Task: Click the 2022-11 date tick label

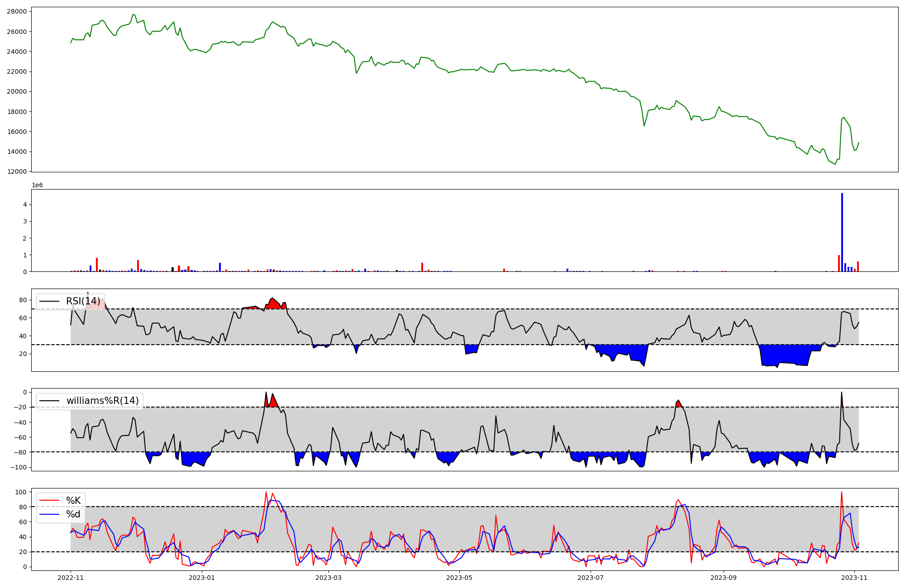Action: click(71, 578)
